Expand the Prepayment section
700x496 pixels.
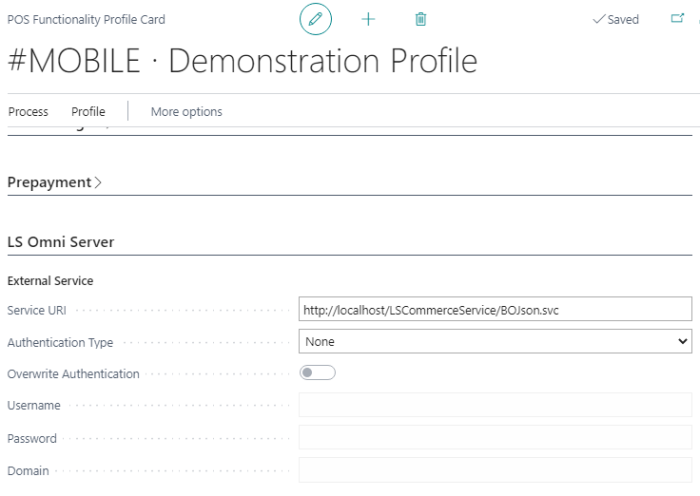click(55, 182)
